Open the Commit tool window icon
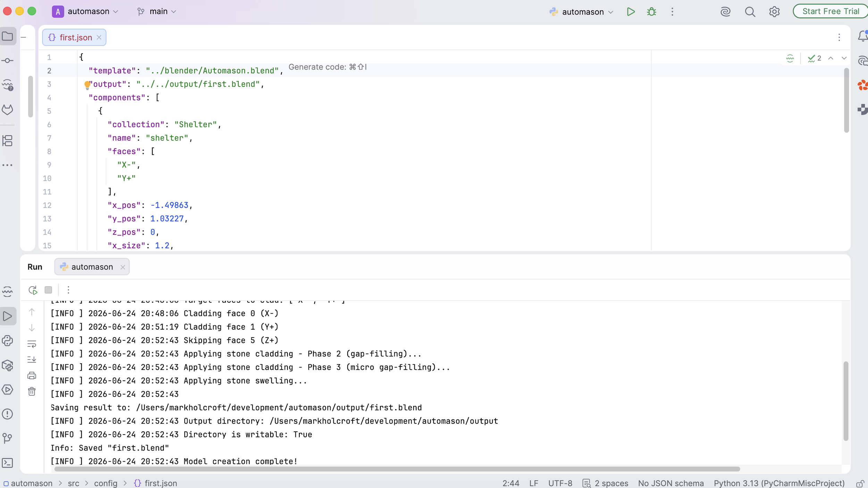Image resolution: width=868 pixels, height=488 pixels. pyautogui.click(x=8, y=61)
